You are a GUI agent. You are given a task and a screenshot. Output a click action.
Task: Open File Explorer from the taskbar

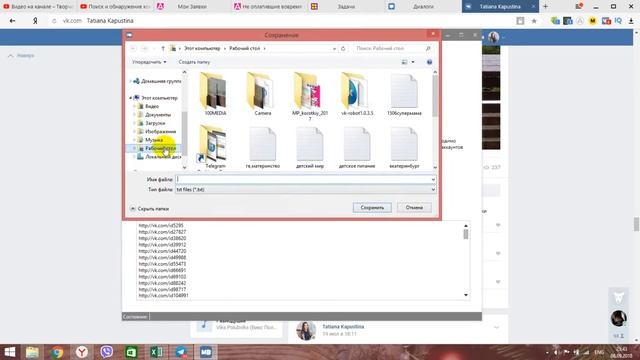coord(32,352)
